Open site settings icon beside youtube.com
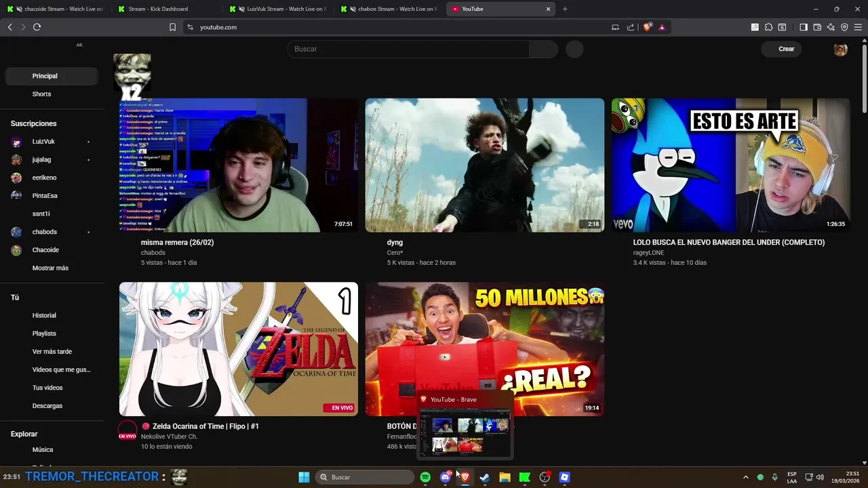Image resolution: width=868 pixels, height=488 pixels. click(190, 27)
